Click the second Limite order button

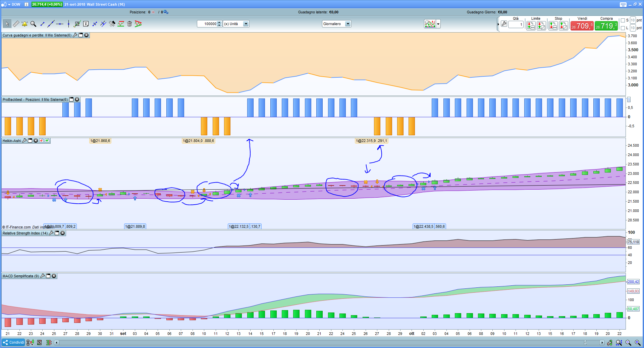tap(541, 26)
